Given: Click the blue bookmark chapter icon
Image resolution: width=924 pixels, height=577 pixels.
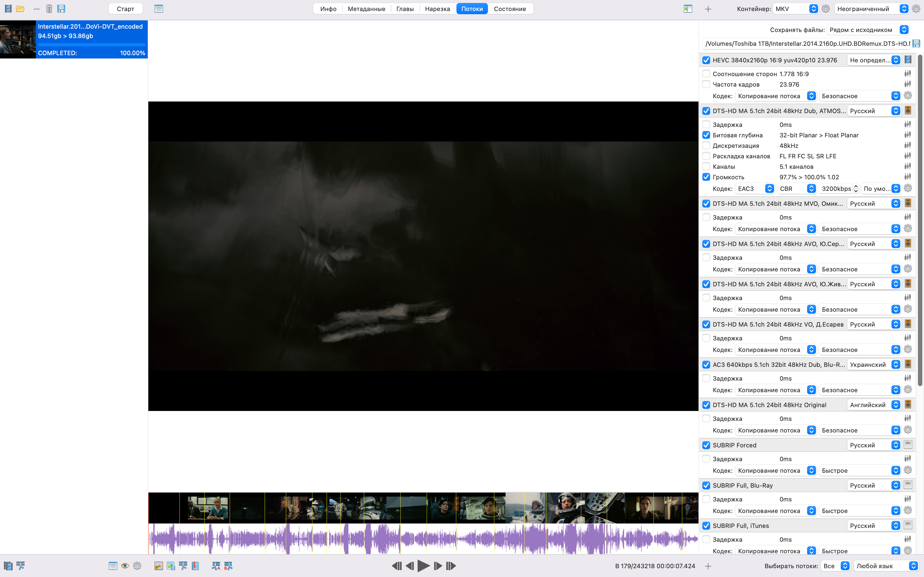Looking at the screenshot, I should (196, 566).
